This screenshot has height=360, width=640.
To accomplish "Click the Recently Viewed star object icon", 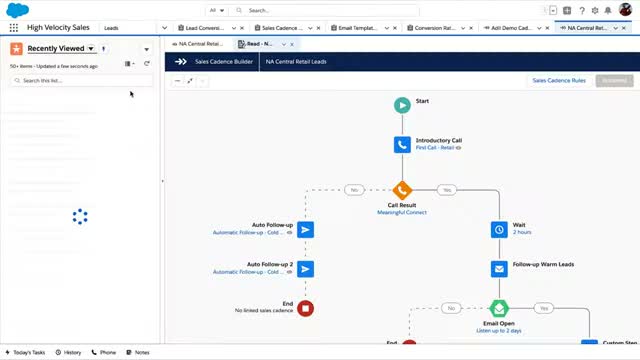I will 16,49.
